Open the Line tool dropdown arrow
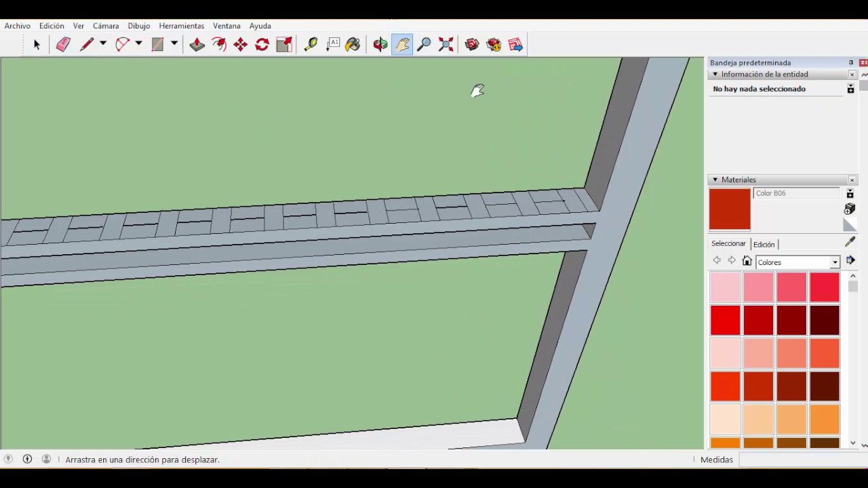This screenshot has height=488, width=868. coord(103,44)
